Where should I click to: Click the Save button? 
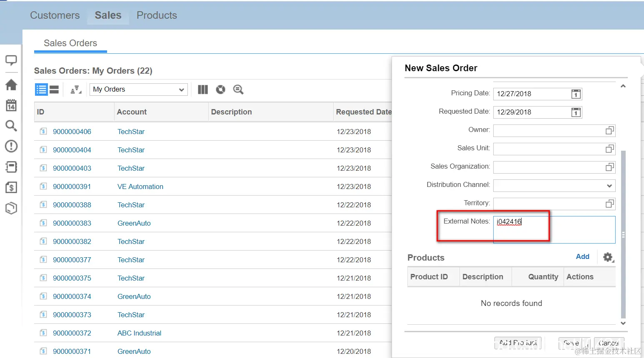click(x=571, y=343)
